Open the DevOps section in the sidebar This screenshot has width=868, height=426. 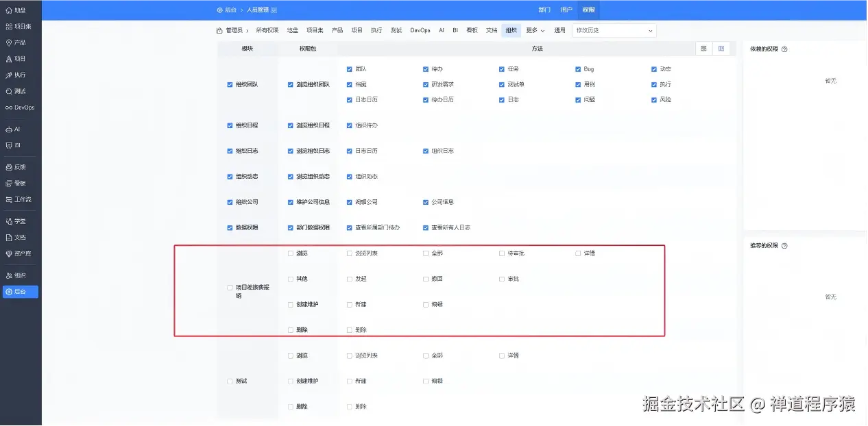[21, 107]
